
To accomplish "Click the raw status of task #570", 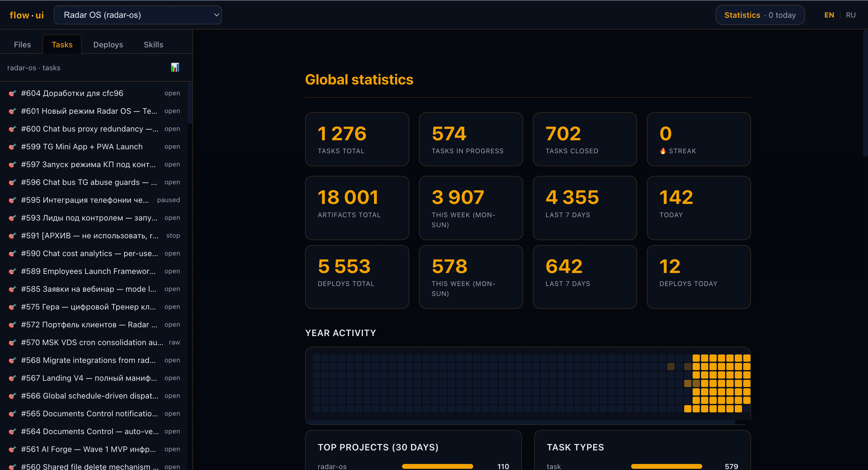I will [174, 343].
